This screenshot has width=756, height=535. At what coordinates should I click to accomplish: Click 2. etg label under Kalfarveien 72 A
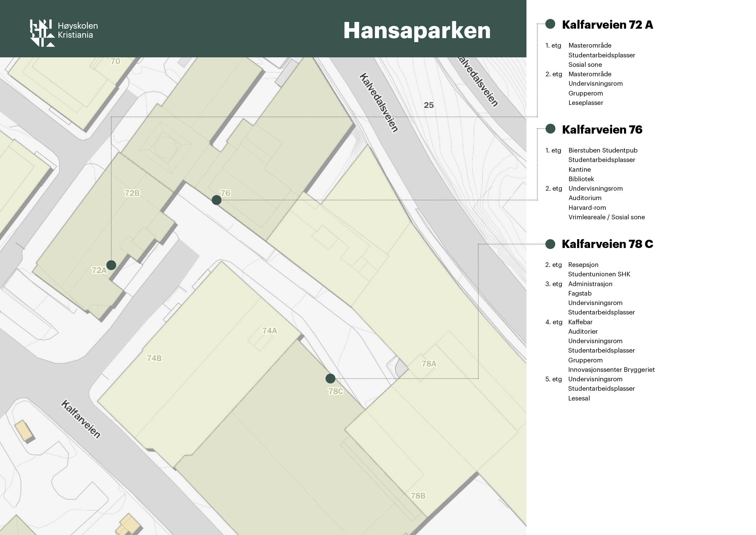(554, 74)
